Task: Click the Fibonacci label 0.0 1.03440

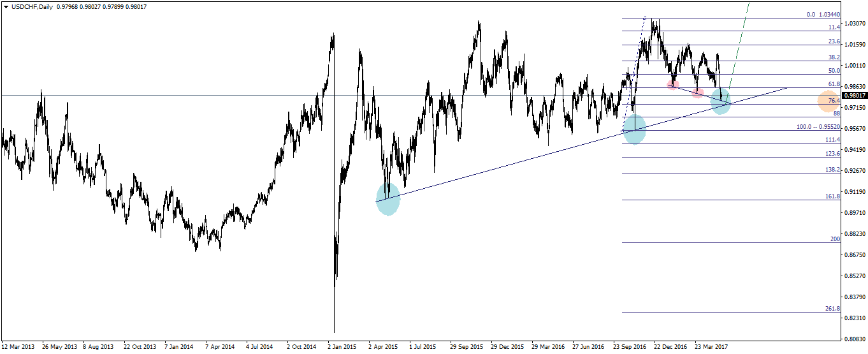Action: [823, 14]
